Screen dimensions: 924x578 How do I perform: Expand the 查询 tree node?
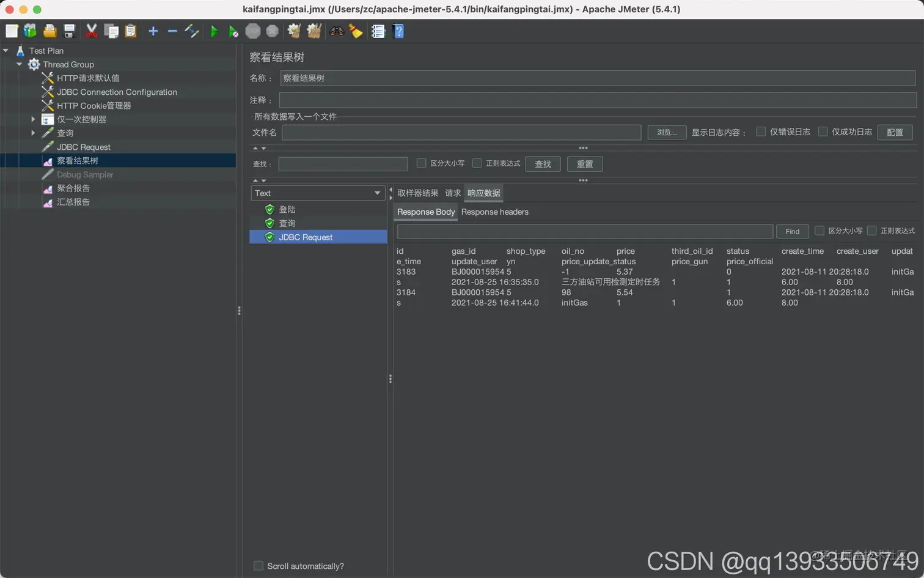click(x=33, y=133)
